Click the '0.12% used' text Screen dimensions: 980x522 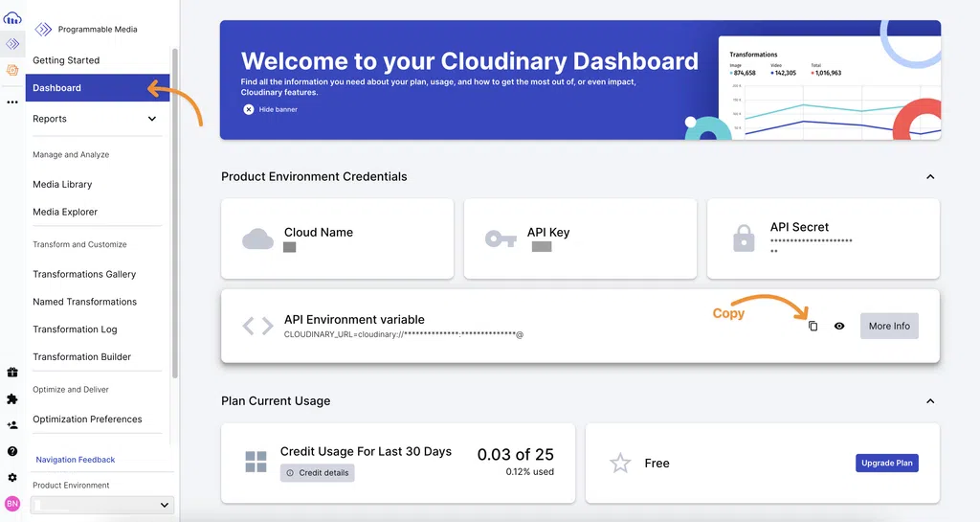[x=530, y=472]
